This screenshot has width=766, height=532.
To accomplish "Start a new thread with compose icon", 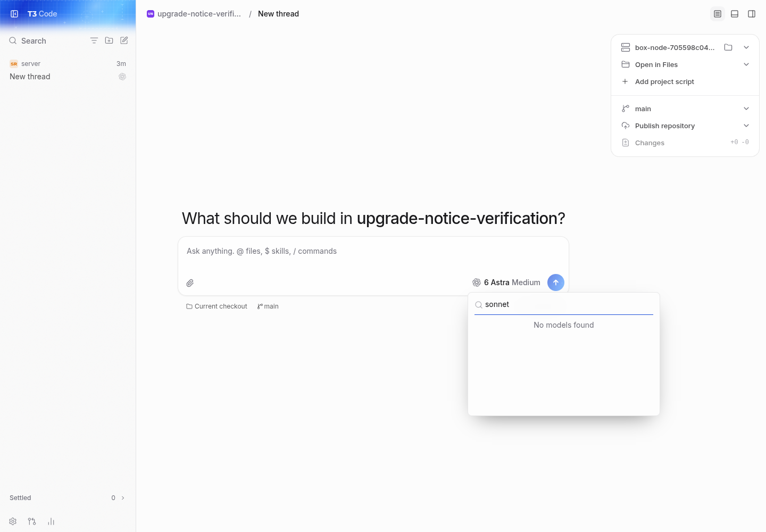I will coord(124,40).
